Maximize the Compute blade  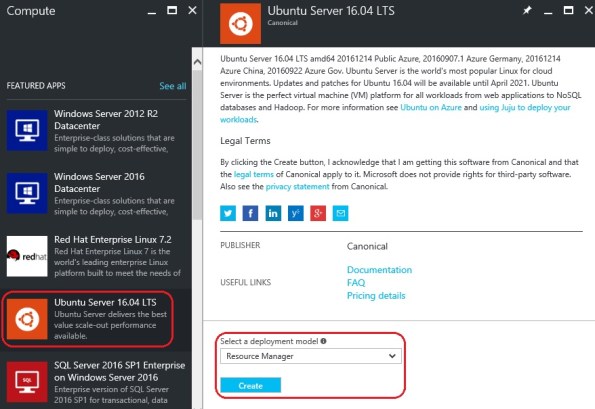pyautogui.click(x=172, y=10)
